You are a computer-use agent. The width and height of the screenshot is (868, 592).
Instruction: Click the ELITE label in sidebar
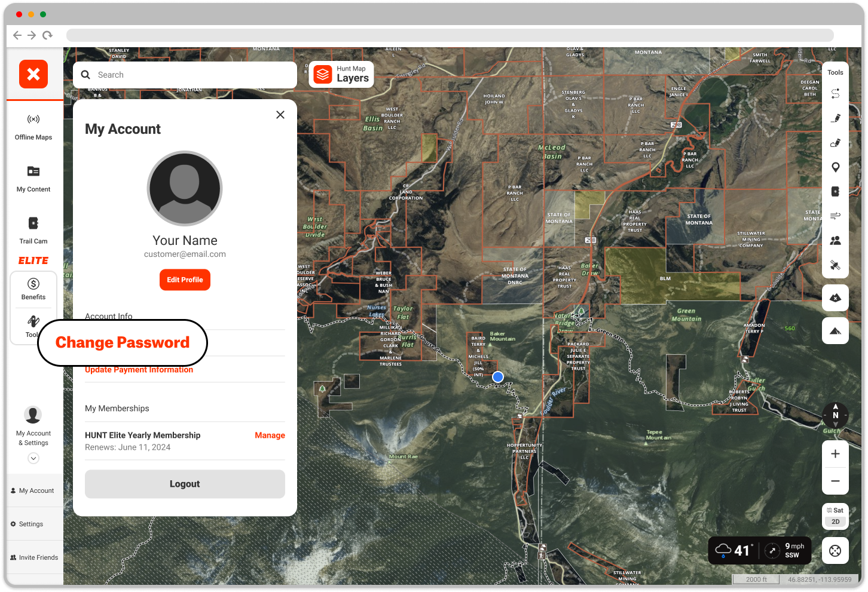[x=33, y=260]
